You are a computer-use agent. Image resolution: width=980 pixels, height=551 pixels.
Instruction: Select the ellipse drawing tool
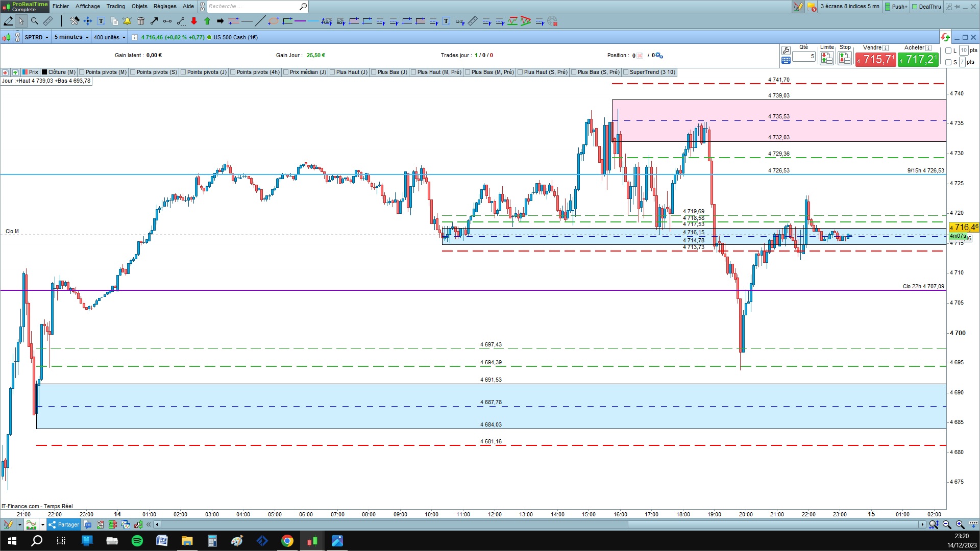(x=274, y=21)
